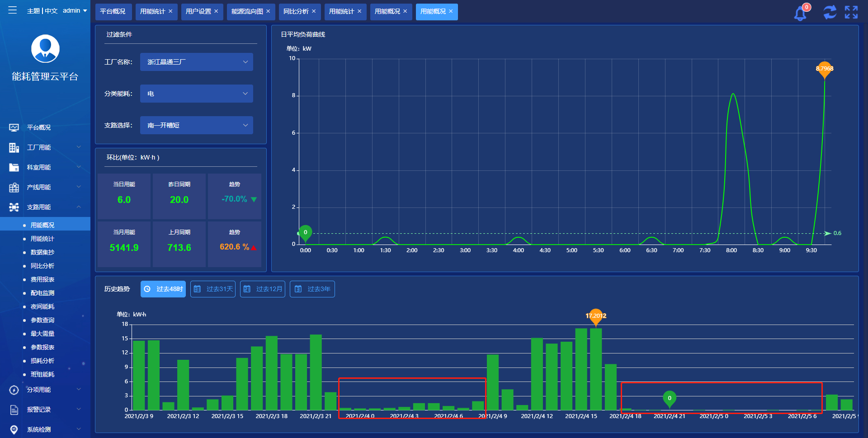
Task: Click the 分项用能 circular icon
Action: pos(14,390)
